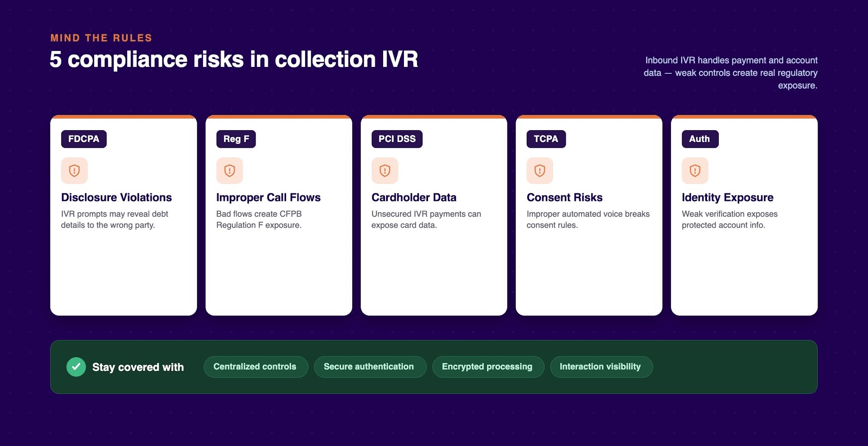The height and width of the screenshot is (446, 868).
Task: Click the Interaction visibility pill
Action: [601, 367]
